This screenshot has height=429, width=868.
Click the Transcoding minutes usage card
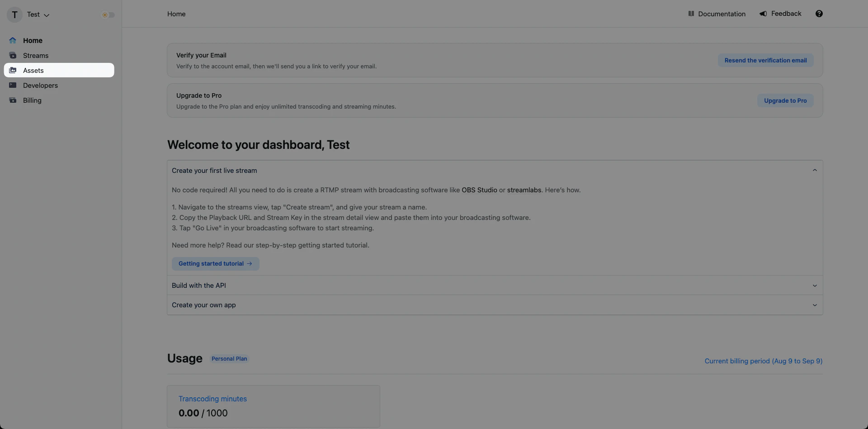(273, 406)
